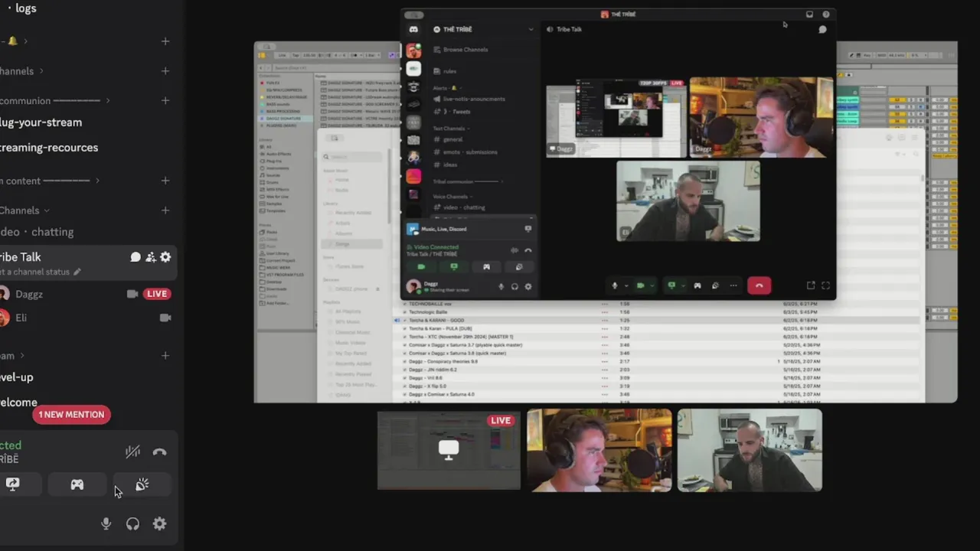Viewport: 980px width, 551px height.
Task: Toggle the green screen-share button in streamed call control bar
Action: (672, 285)
